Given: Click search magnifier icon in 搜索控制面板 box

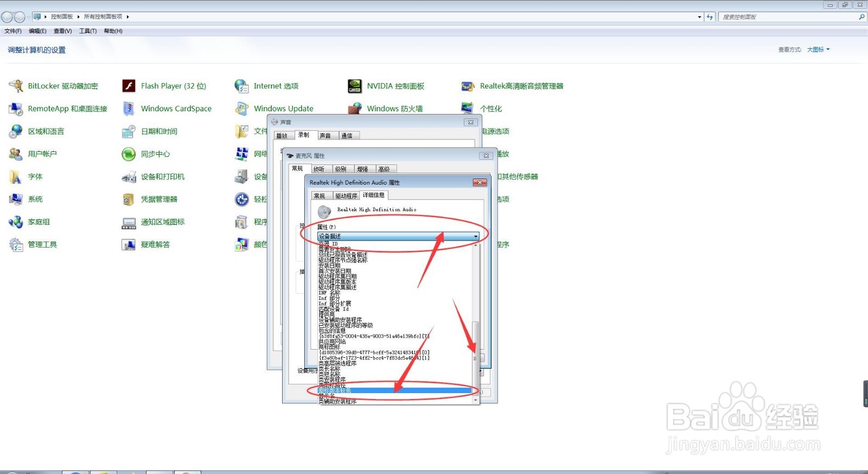Looking at the screenshot, I should pos(861,17).
